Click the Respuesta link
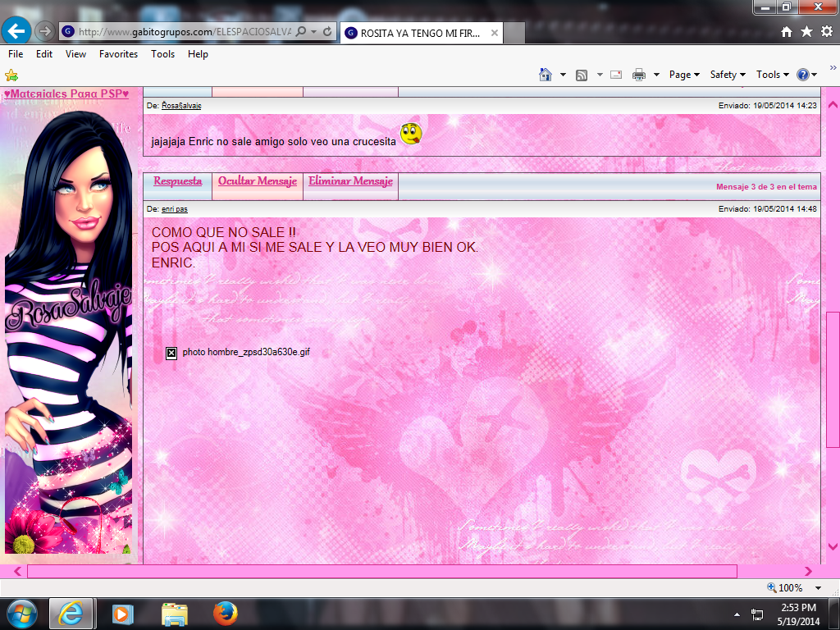The image size is (840, 630). [177, 181]
